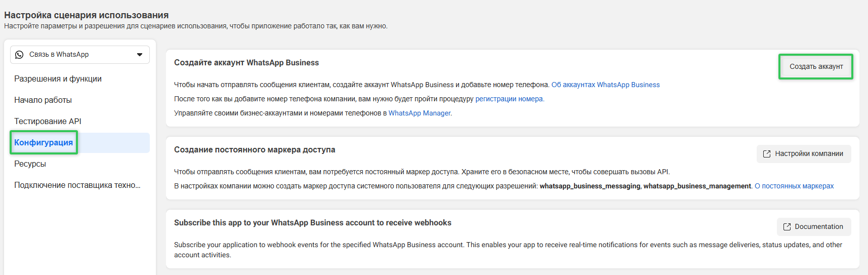Open the Разрешения и функции section
The image size is (868, 275).
(58, 79)
